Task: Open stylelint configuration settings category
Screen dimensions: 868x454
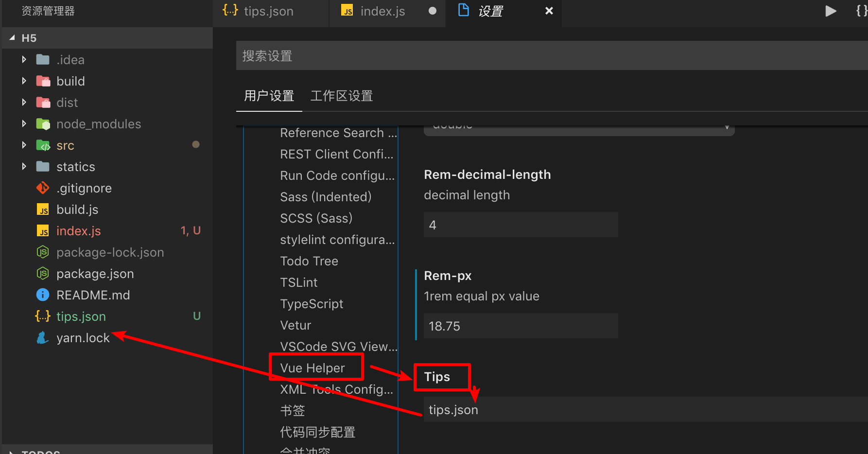Action: 337,240
